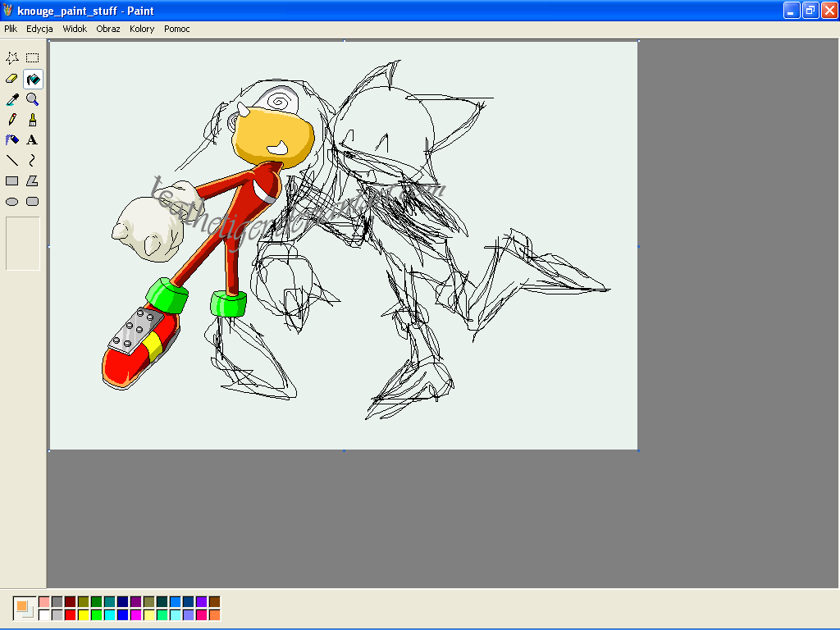Image resolution: width=840 pixels, height=630 pixels.
Task: Select the bright red color swatch
Action: coord(71,615)
